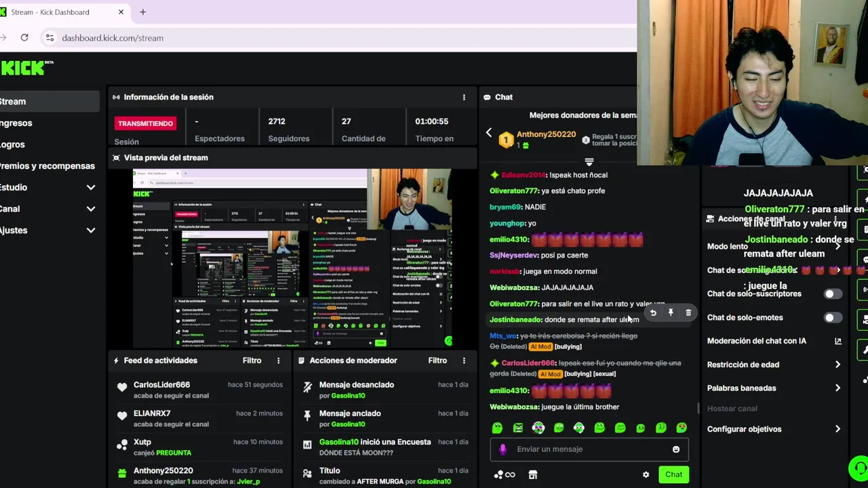Open Restricción de edad settings
Viewport: 868px width, 488px height.
(774, 365)
